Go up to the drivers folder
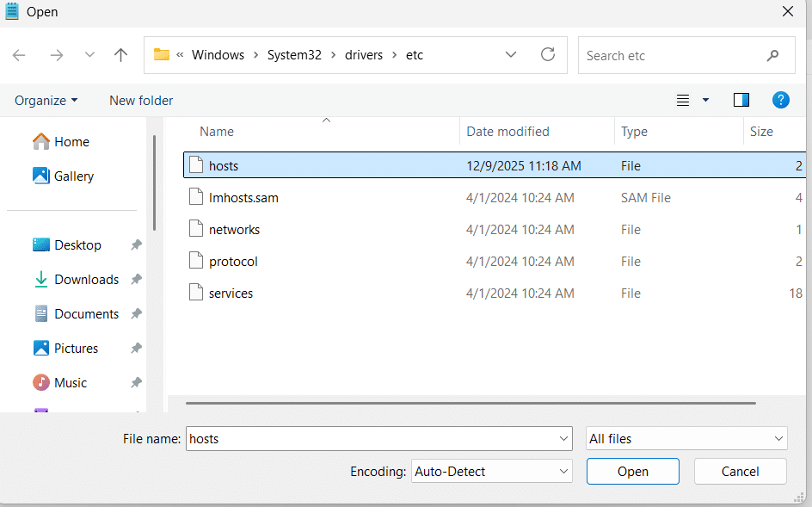This screenshot has height=507, width=812. click(x=120, y=54)
